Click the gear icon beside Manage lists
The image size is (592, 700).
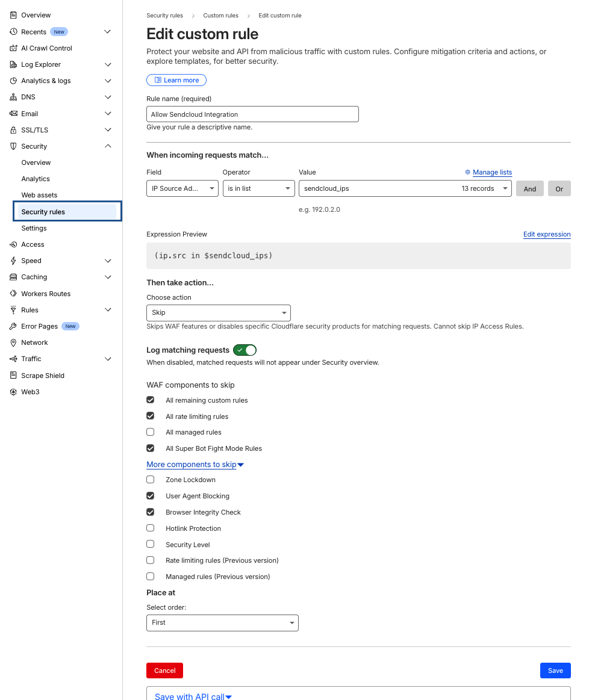[468, 172]
